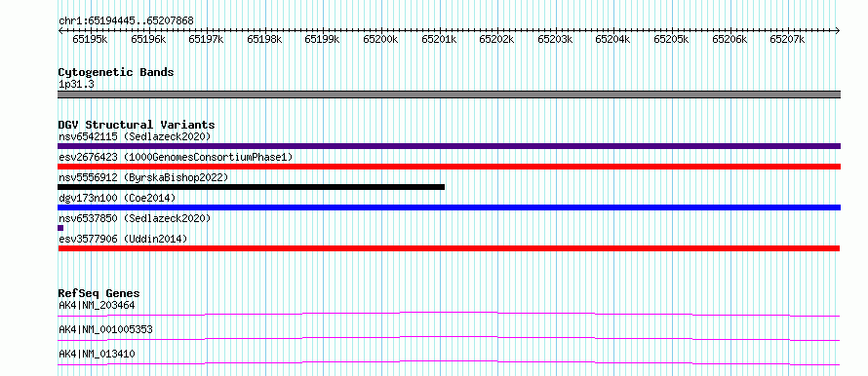
Task: Click the gray 1p31.3 cytogenetic band bar
Action: (x=449, y=94)
